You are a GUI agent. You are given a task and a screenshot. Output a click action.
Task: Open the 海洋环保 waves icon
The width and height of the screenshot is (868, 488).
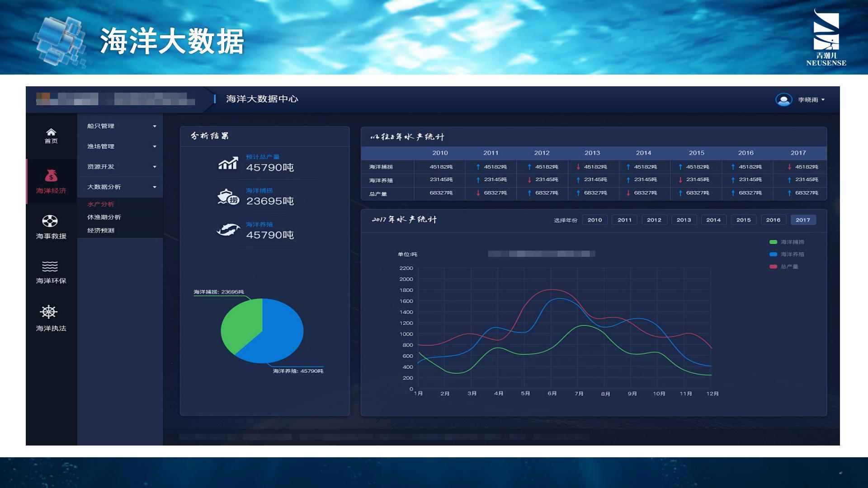pyautogui.click(x=50, y=266)
